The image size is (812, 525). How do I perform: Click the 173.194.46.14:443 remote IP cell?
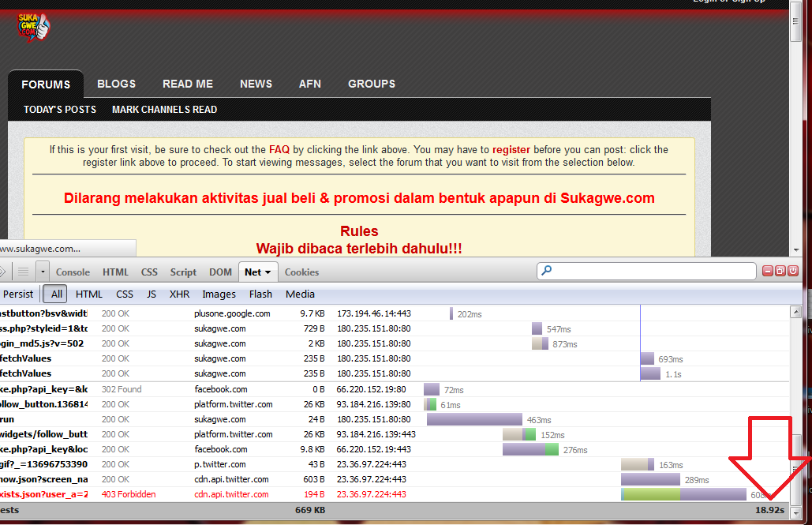click(x=374, y=313)
